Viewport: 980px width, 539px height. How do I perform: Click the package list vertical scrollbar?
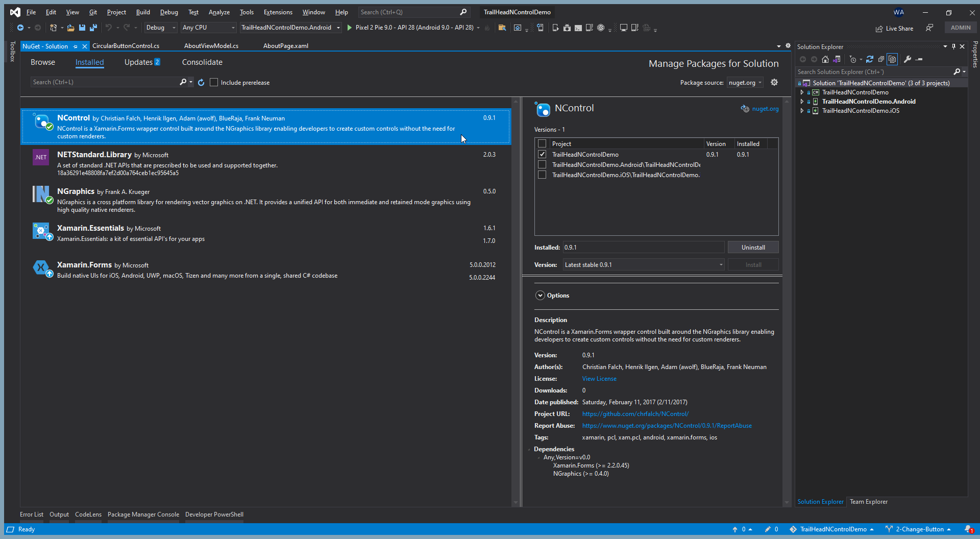tap(516, 301)
